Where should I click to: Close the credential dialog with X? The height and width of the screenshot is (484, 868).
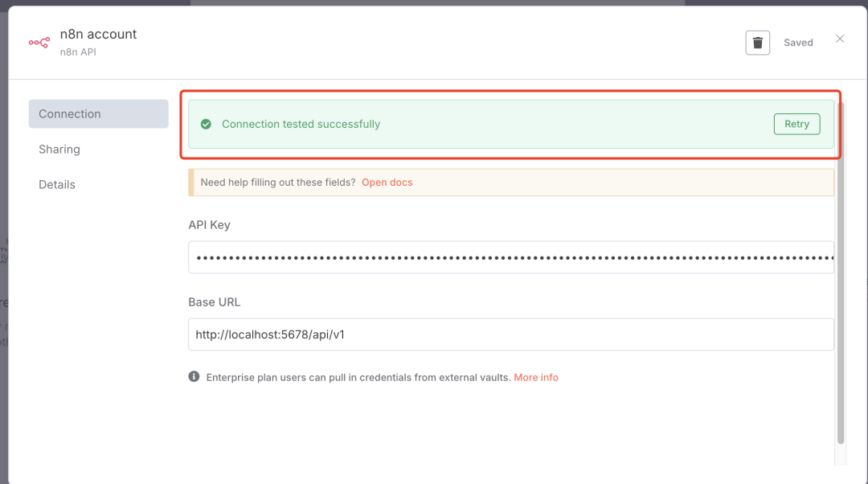tap(840, 39)
